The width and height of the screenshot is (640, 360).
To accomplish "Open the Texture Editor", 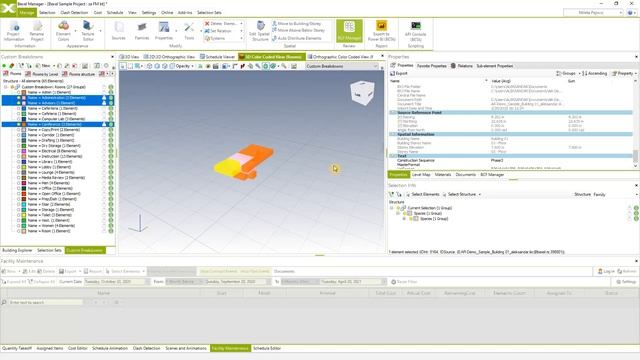I will coord(87,31).
